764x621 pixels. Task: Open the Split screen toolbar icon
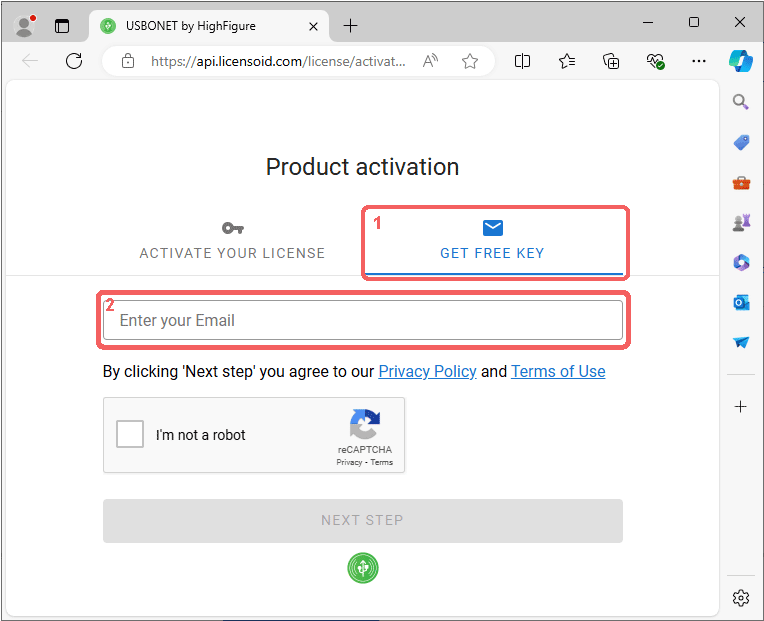click(522, 61)
